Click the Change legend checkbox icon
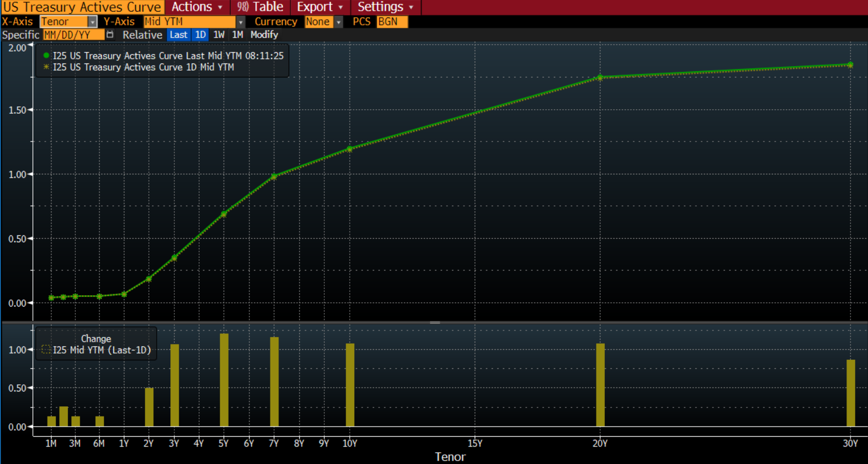The width and height of the screenshot is (868, 464). tap(46, 350)
